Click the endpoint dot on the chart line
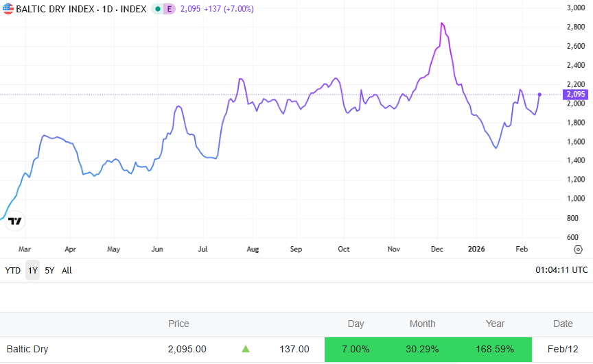Viewport: 593px width, 364px height. coord(539,94)
